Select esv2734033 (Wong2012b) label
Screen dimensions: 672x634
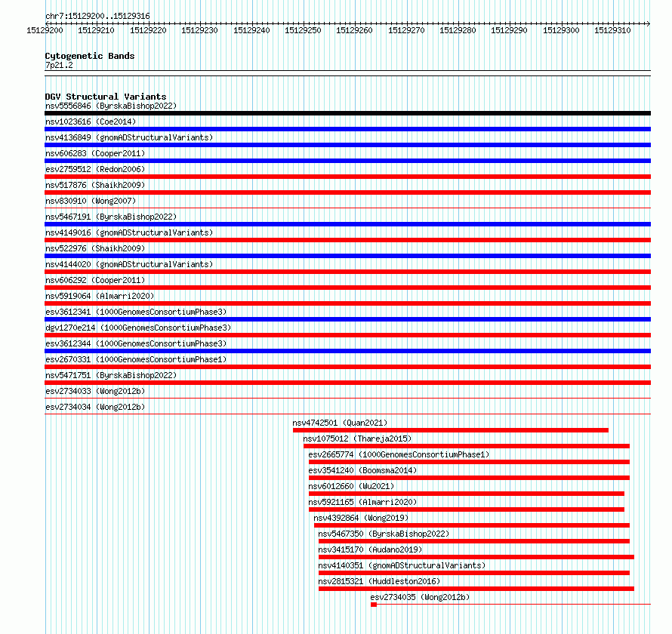click(x=95, y=391)
